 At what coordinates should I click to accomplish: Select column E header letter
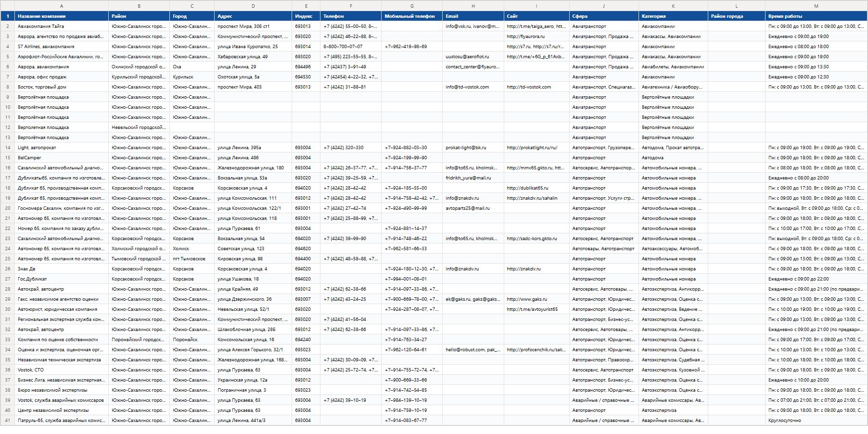coord(306,6)
